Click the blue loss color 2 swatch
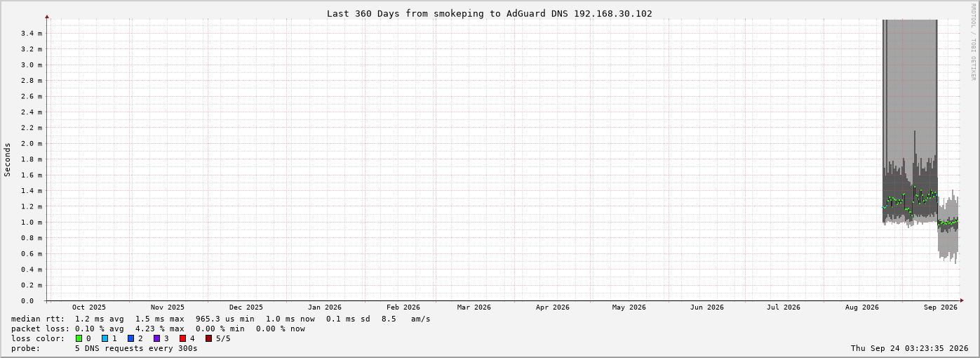Screen dimensions: 980x358 click(x=130, y=338)
